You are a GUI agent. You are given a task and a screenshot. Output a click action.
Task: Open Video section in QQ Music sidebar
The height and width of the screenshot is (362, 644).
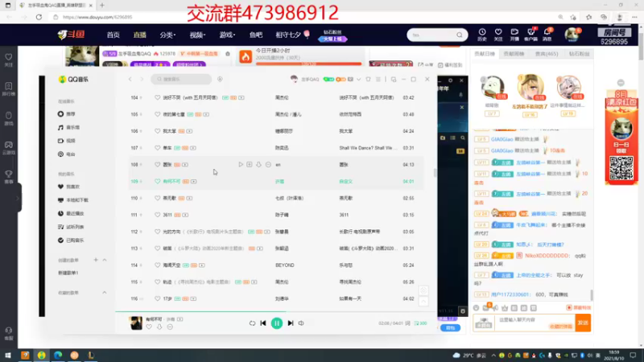point(67,141)
